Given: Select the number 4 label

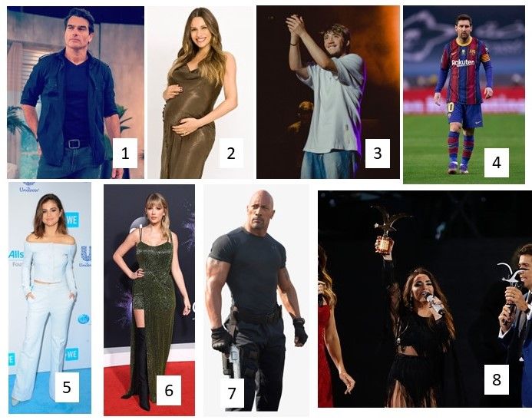Looking at the screenshot, I should [496, 163].
